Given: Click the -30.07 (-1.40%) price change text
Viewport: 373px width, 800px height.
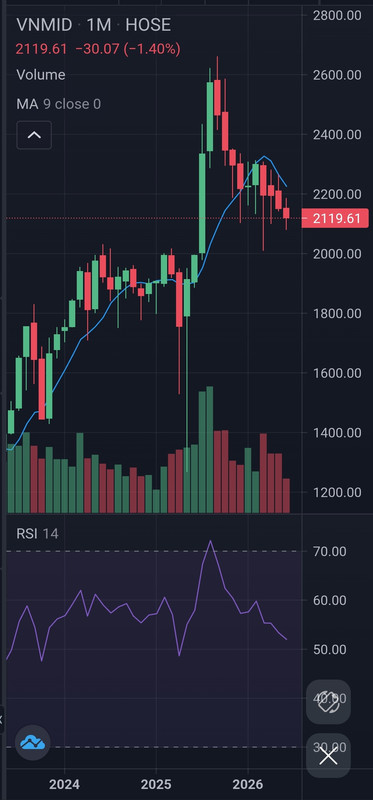Looking at the screenshot, I should pos(128,49).
